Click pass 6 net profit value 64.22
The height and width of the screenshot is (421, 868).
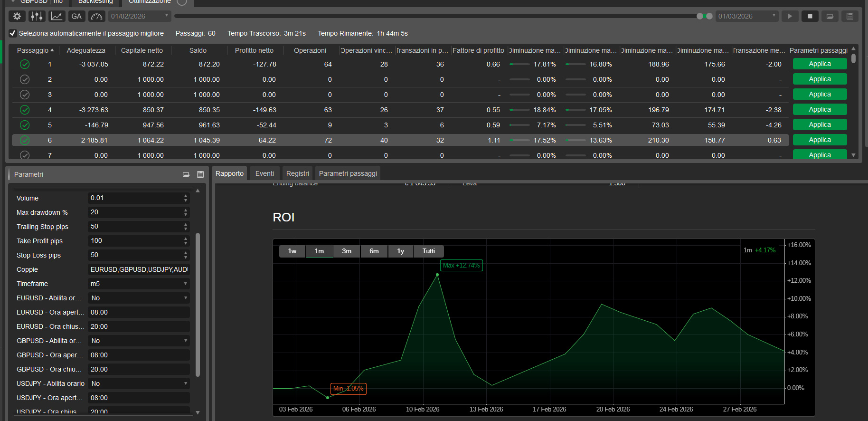(x=267, y=140)
